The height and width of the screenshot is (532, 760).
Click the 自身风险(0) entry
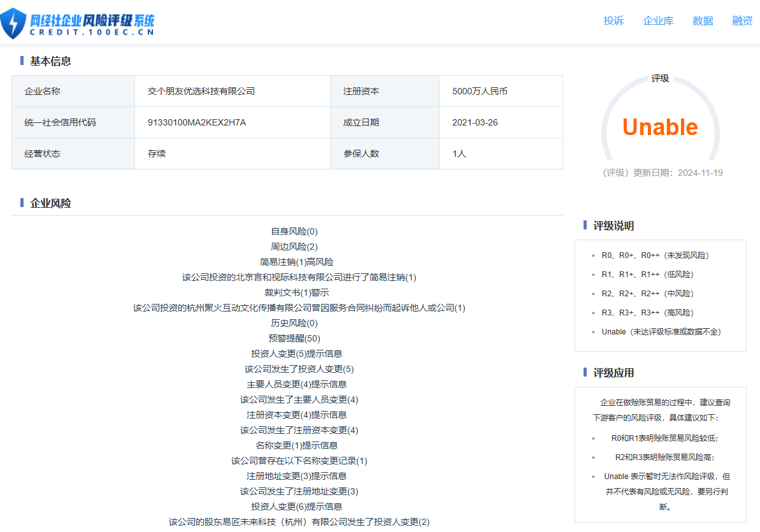pyautogui.click(x=294, y=231)
